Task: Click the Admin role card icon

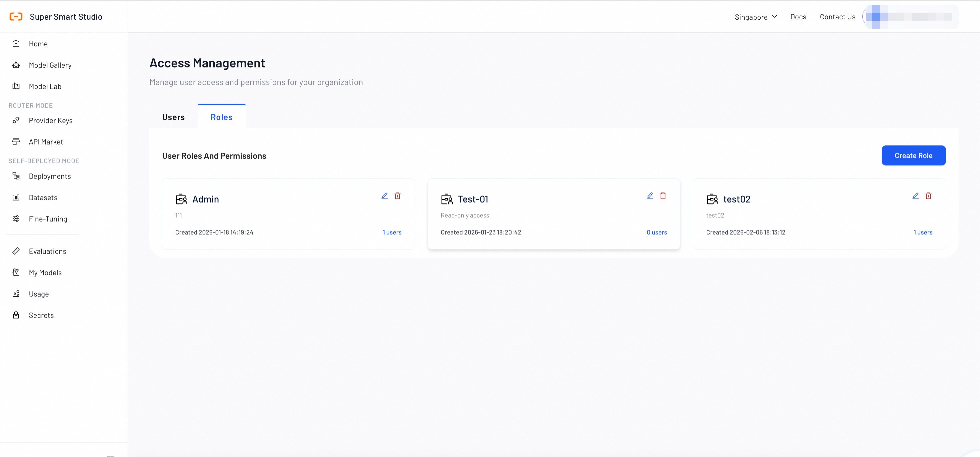Action: 181,199
